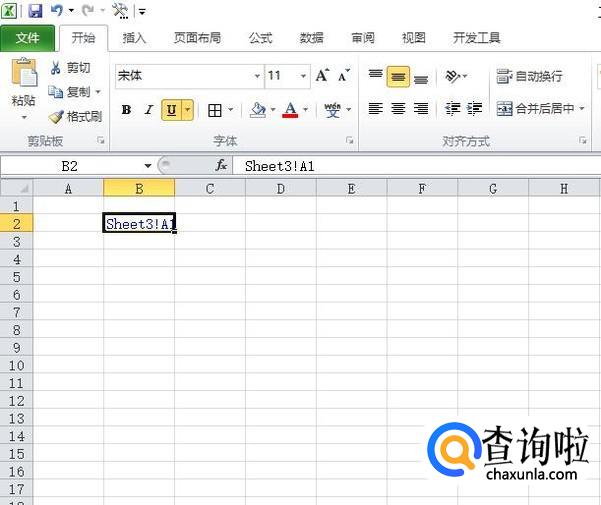Viewport: 601px width, 505px height.
Task: Toggle Italic formatting
Action: tap(149, 110)
